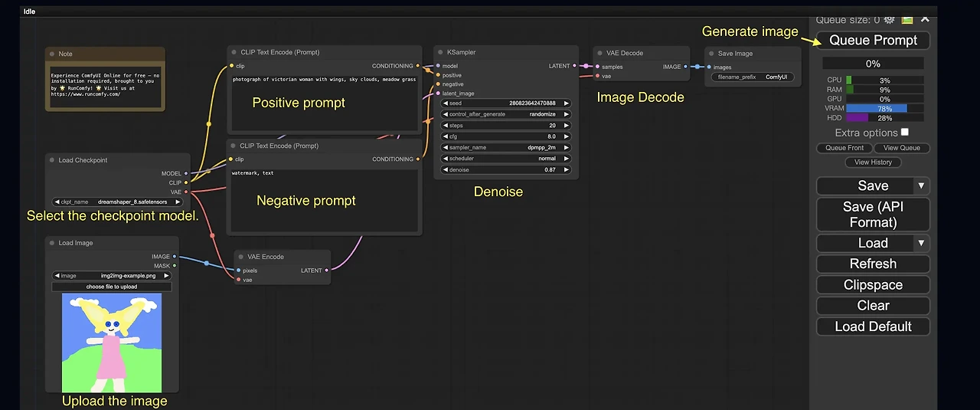Open the Save button dropdown arrow
This screenshot has width=980, height=410.
click(x=922, y=186)
